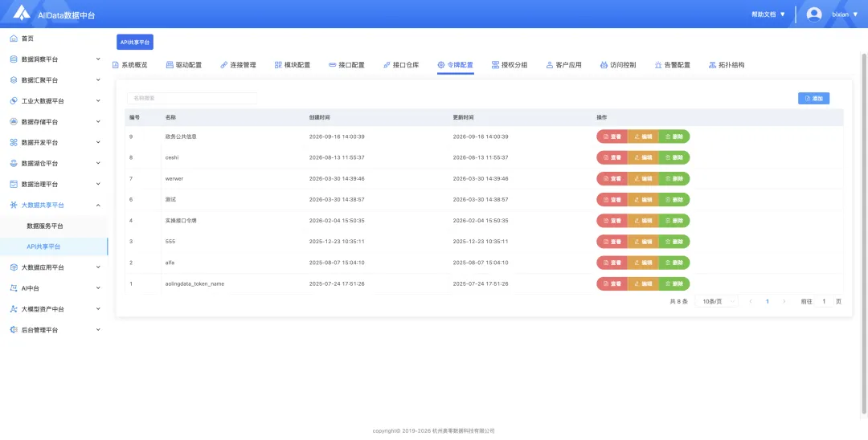Click the vertical page scrollbar
The width and height of the screenshot is (868, 440).
865,232
